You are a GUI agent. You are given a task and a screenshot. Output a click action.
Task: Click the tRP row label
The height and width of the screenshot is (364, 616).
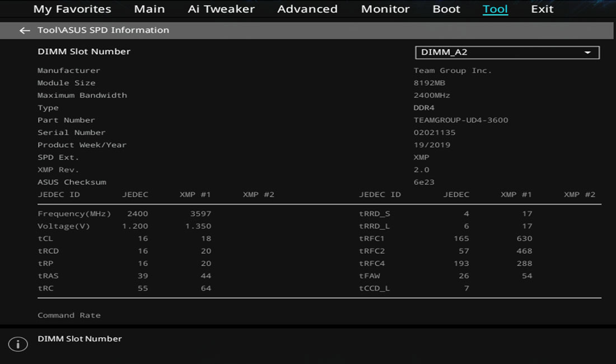[45, 263]
